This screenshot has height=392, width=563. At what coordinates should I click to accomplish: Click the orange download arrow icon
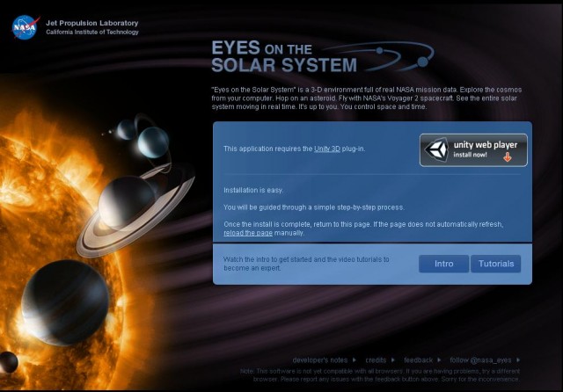click(507, 156)
